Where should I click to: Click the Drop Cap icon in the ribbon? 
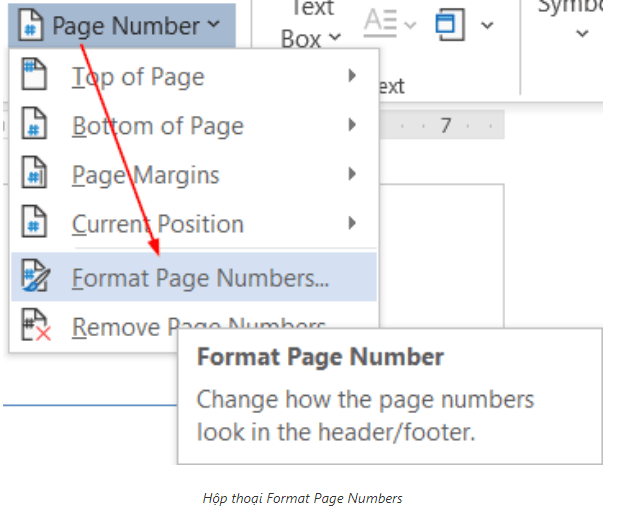click(380, 22)
